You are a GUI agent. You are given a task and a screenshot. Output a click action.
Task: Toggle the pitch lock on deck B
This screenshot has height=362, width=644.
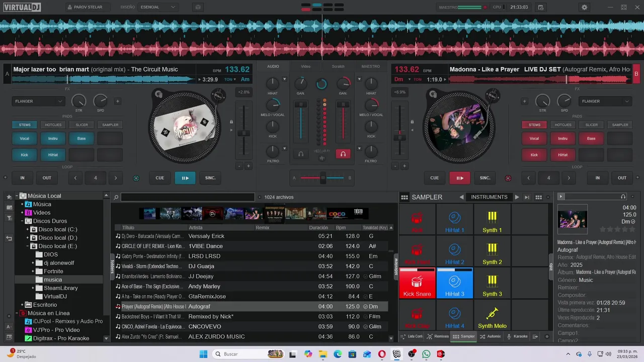(x=413, y=122)
